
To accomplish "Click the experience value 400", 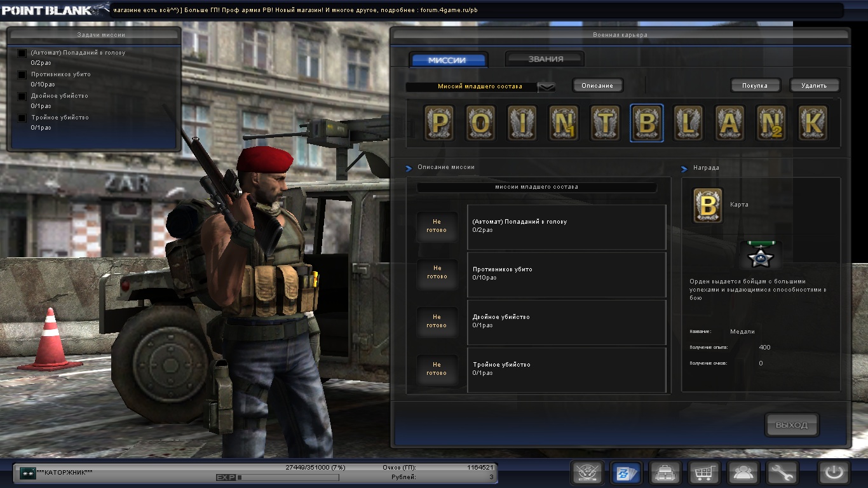I will pyautogui.click(x=764, y=348).
